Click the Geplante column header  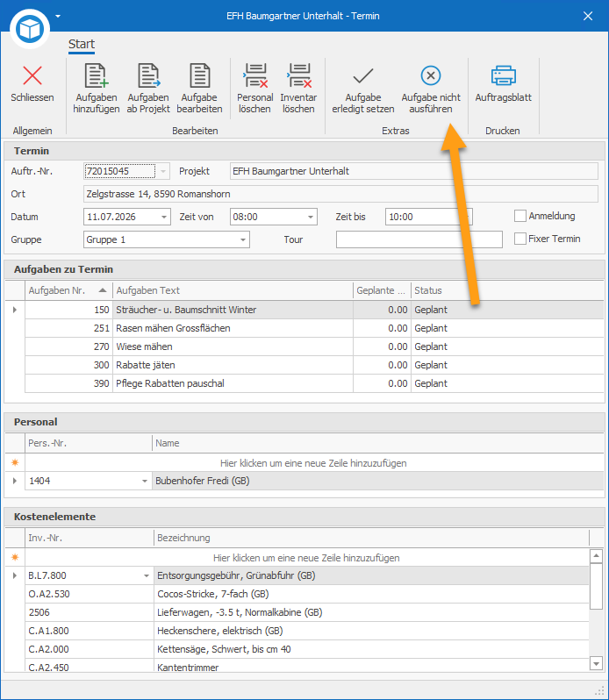click(x=382, y=290)
